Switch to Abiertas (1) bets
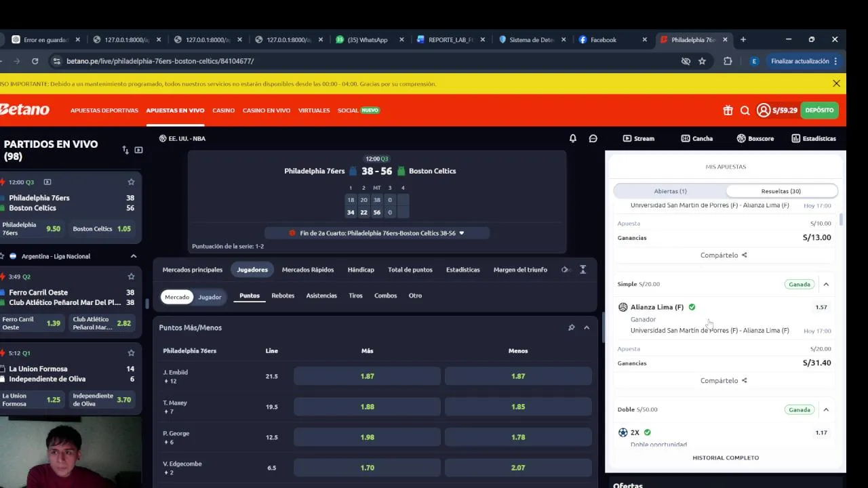Screen dimensions: 868x488 click(670, 191)
